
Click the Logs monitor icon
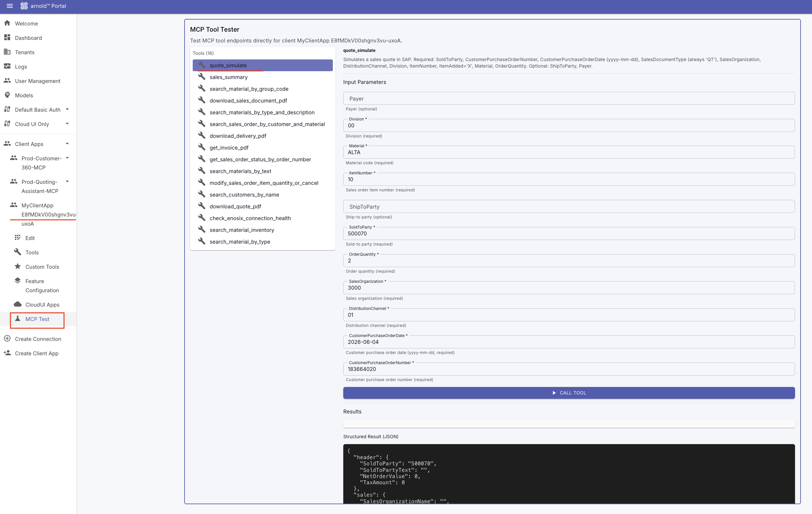click(x=7, y=66)
